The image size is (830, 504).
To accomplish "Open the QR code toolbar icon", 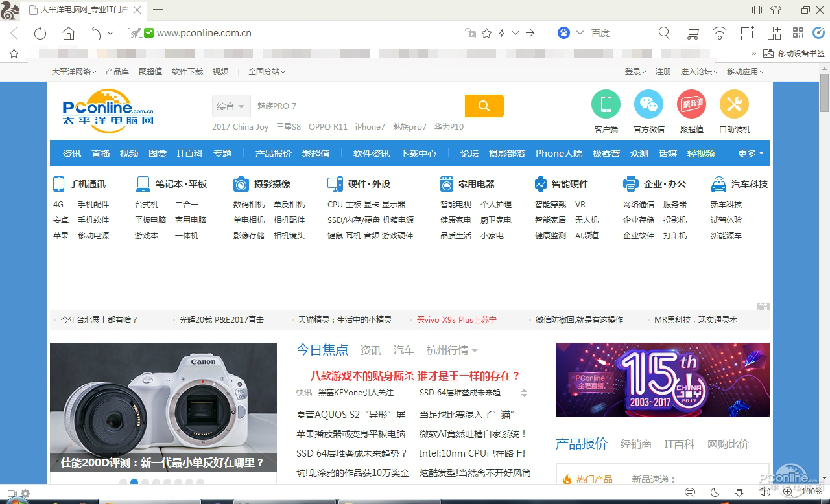I will (x=798, y=33).
